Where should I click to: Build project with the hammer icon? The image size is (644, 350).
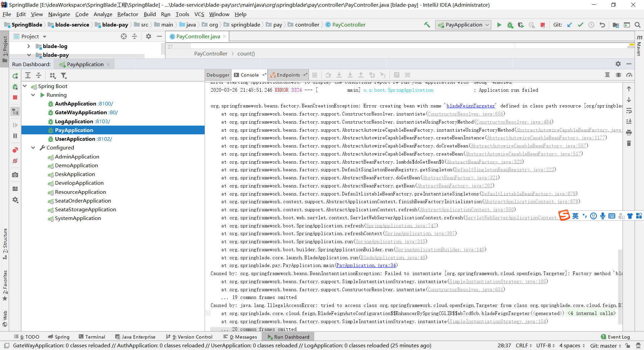point(427,25)
